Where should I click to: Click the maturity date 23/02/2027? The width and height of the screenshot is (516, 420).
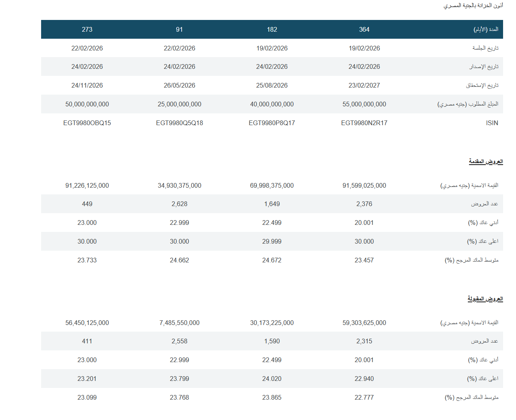click(364, 85)
